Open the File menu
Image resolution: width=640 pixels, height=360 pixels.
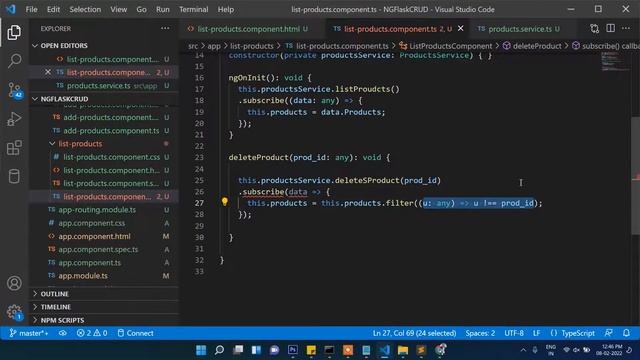click(31, 9)
